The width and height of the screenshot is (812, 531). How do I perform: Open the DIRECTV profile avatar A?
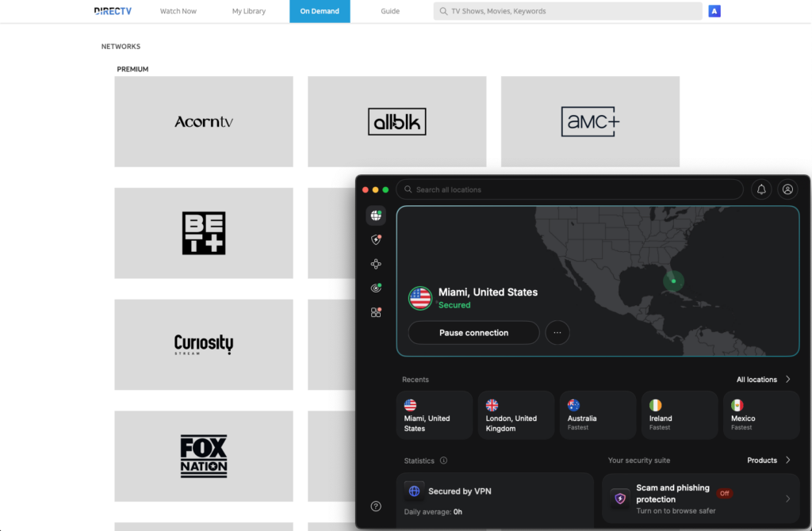[x=714, y=11]
